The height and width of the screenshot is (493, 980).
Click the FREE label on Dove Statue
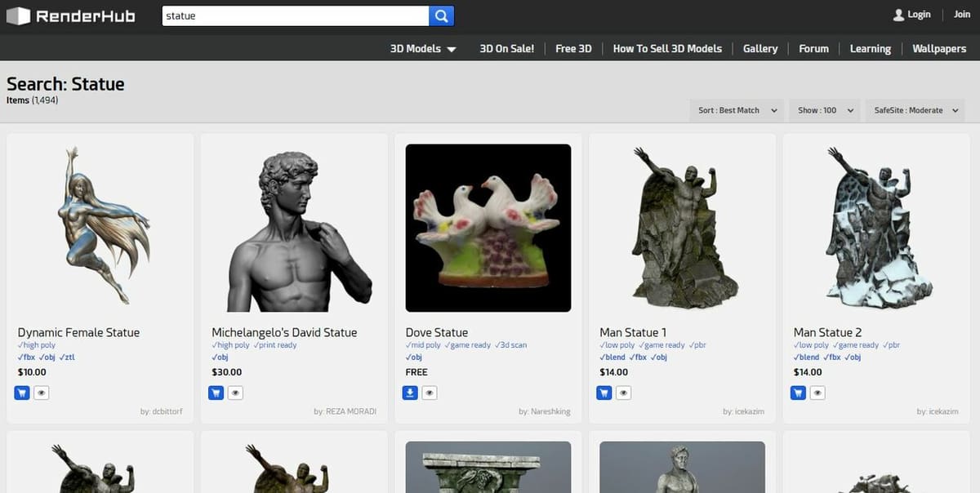416,372
